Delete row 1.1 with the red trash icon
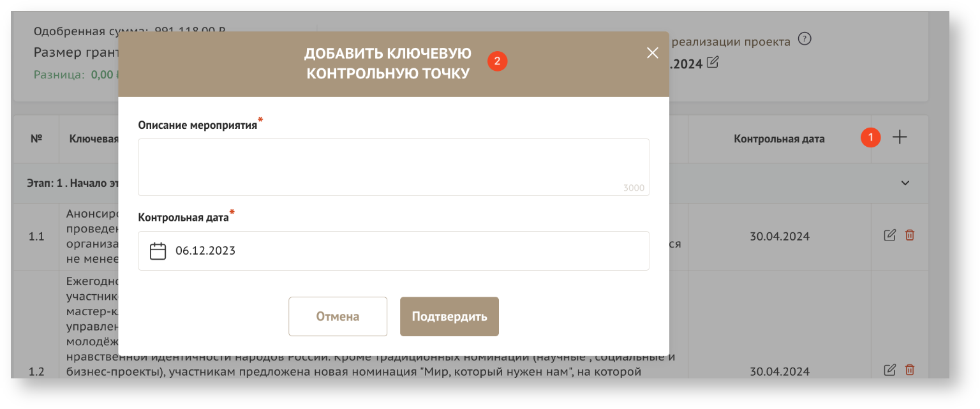Image resolution: width=980 pixels, height=409 pixels. coord(910,235)
